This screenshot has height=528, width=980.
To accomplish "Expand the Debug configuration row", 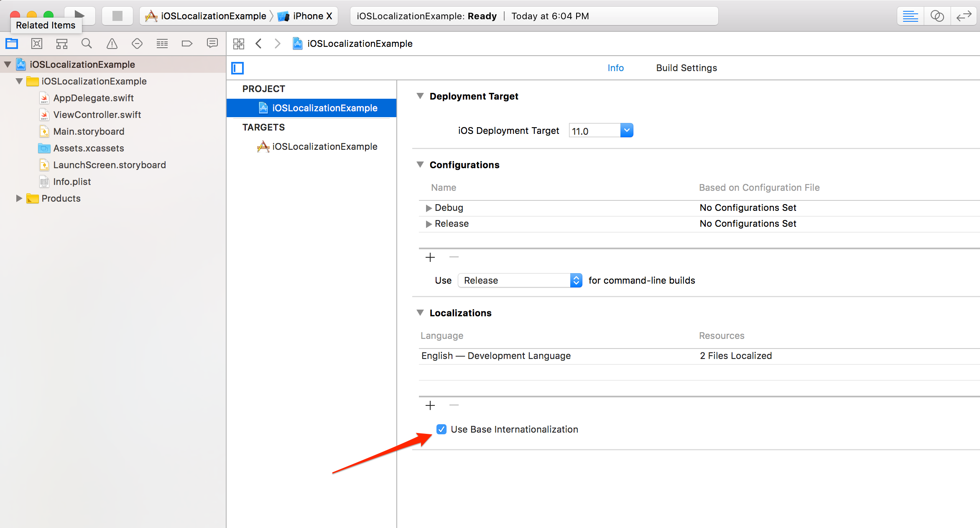I will 428,208.
